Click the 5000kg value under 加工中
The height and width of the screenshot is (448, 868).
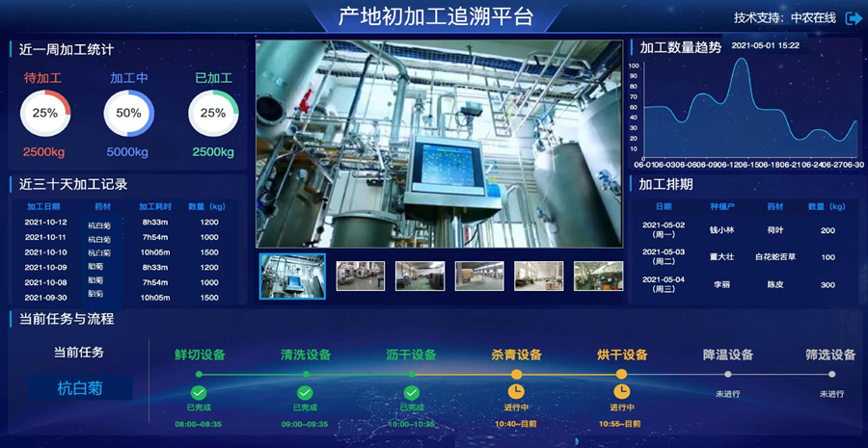point(128,152)
